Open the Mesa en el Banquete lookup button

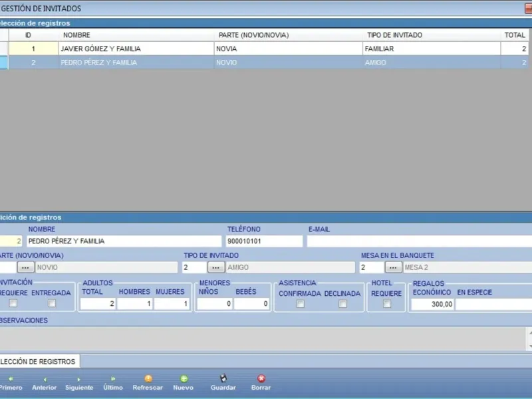(x=393, y=267)
